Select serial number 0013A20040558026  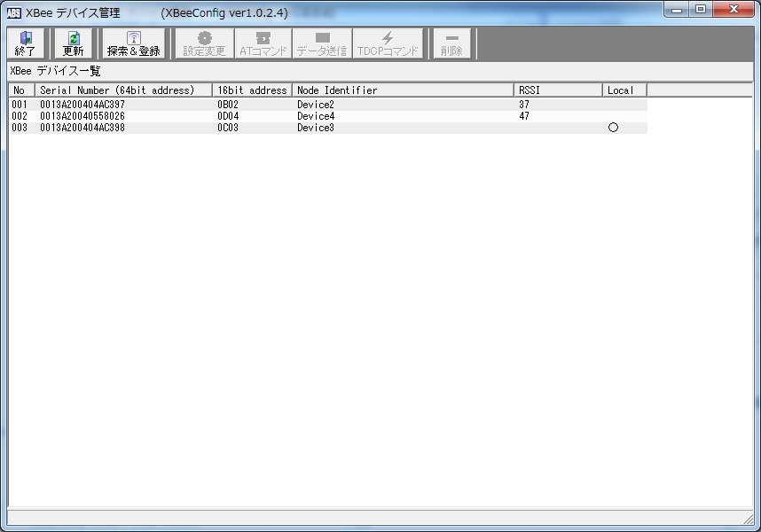tap(82, 116)
